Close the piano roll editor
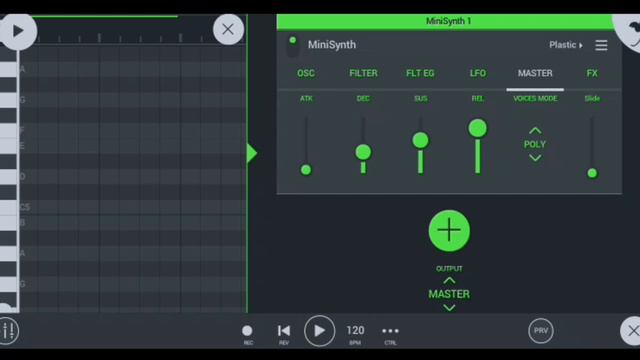Image resolution: width=640 pixels, height=360 pixels. (x=228, y=29)
